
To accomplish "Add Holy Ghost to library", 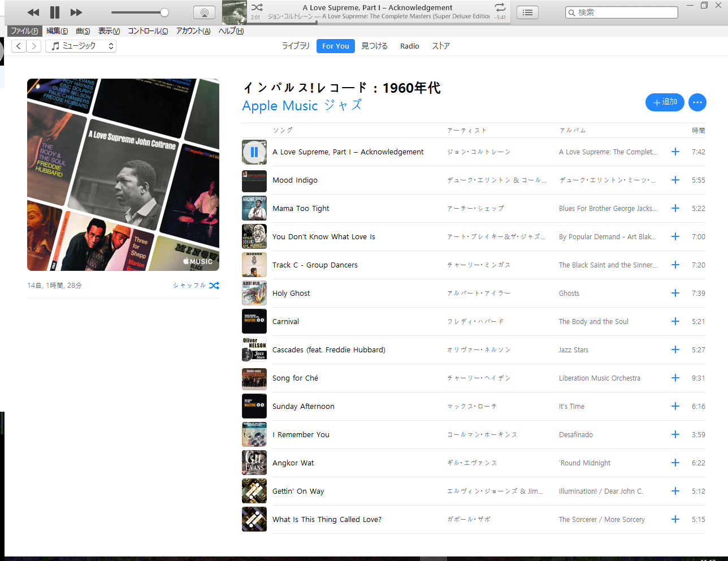I will tap(675, 293).
